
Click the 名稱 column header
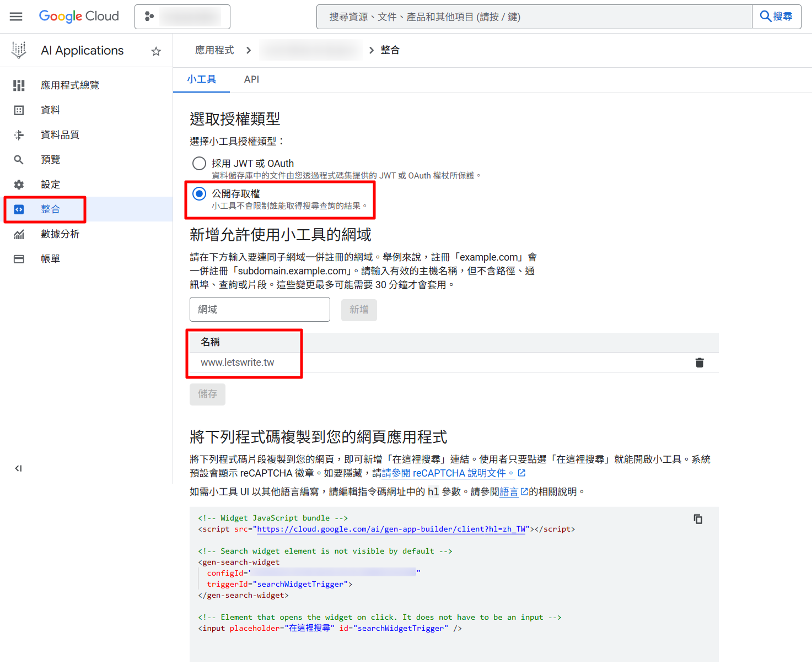pyautogui.click(x=210, y=342)
